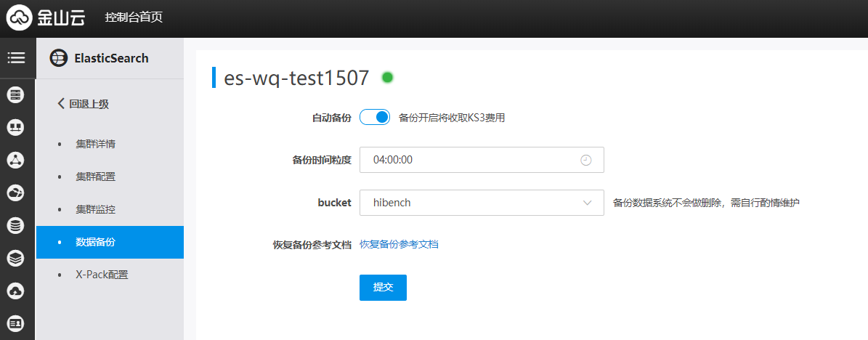Open the database cylinder icon in sidebar
Screen dimensions: 868x340
[15, 225]
